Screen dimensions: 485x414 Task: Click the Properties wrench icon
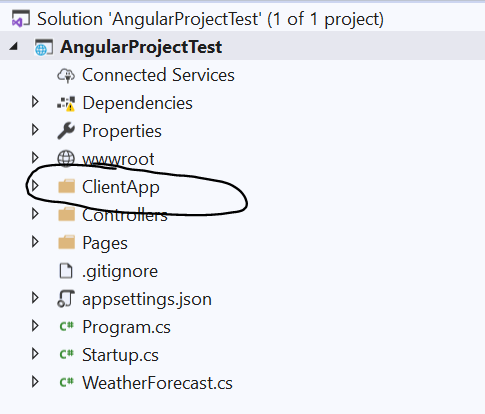click(x=66, y=131)
